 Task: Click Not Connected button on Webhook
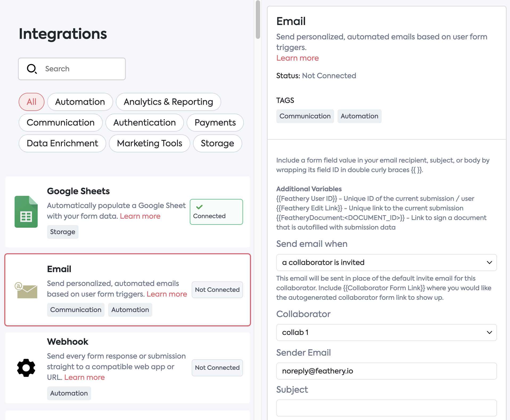click(x=217, y=368)
